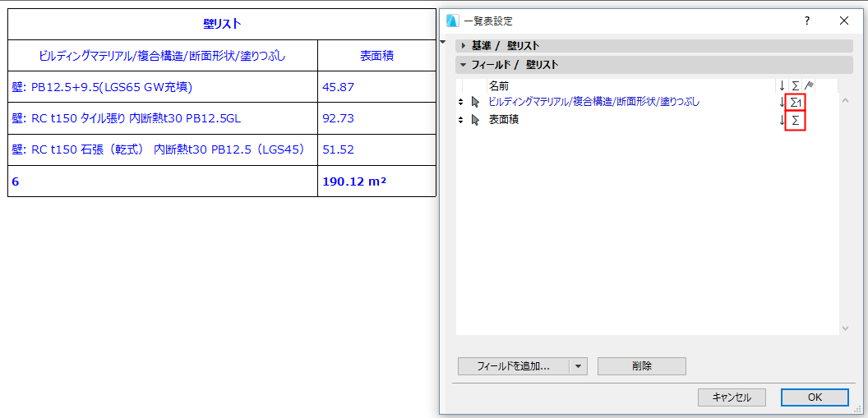Image resolution: width=868 pixels, height=418 pixels.
Task: Confirm with the OK button
Action: pos(815,397)
